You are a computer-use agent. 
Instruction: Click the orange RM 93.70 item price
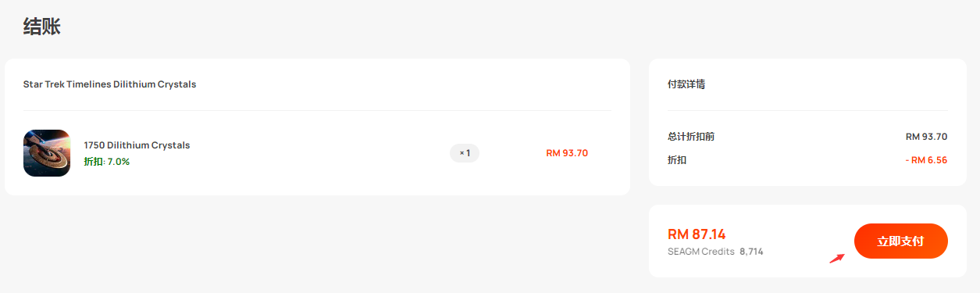(x=567, y=153)
